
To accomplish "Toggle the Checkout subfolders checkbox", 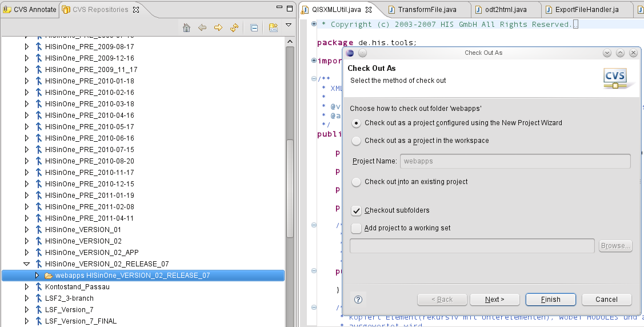I will pyautogui.click(x=357, y=210).
